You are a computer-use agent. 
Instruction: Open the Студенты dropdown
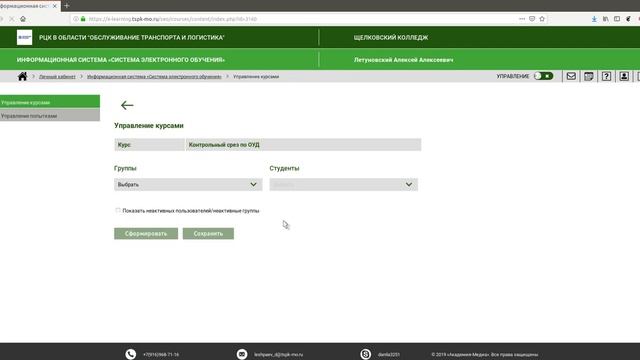click(x=343, y=184)
